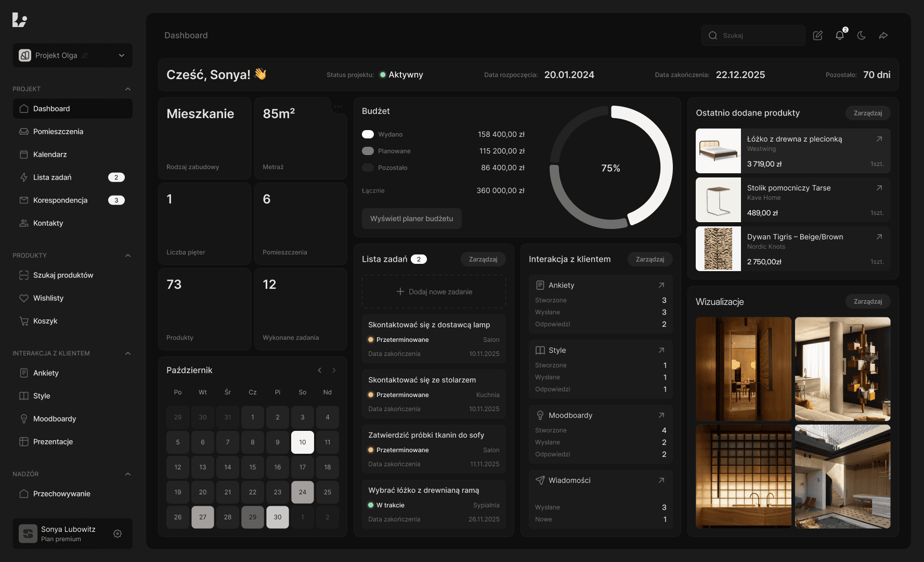Click the Ankiety open-arrow icon
This screenshot has height=562, width=924.
661,285
